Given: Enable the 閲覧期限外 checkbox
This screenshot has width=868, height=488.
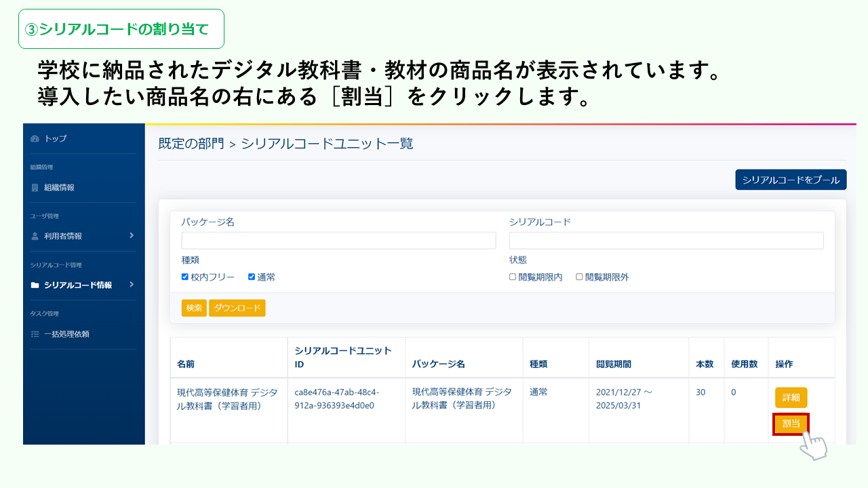Looking at the screenshot, I should coord(579,277).
